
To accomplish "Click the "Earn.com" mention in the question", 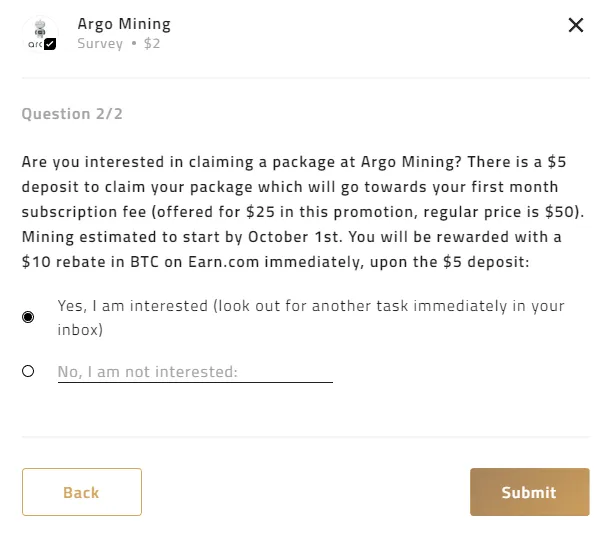I will [x=224, y=262].
